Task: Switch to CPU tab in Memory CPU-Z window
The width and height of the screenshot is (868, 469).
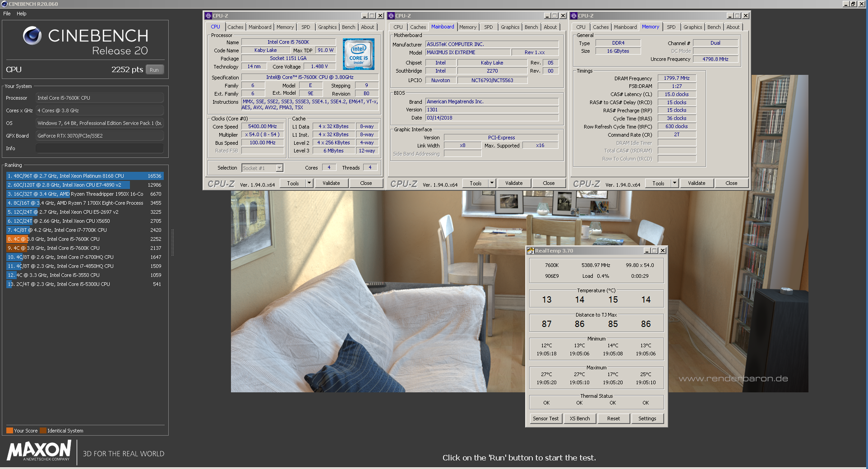Action: (581, 27)
